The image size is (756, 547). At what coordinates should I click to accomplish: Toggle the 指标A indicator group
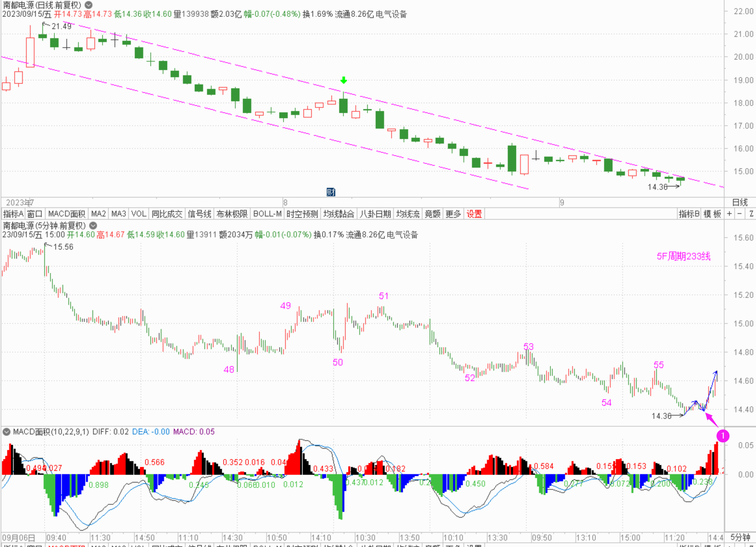coord(13,214)
